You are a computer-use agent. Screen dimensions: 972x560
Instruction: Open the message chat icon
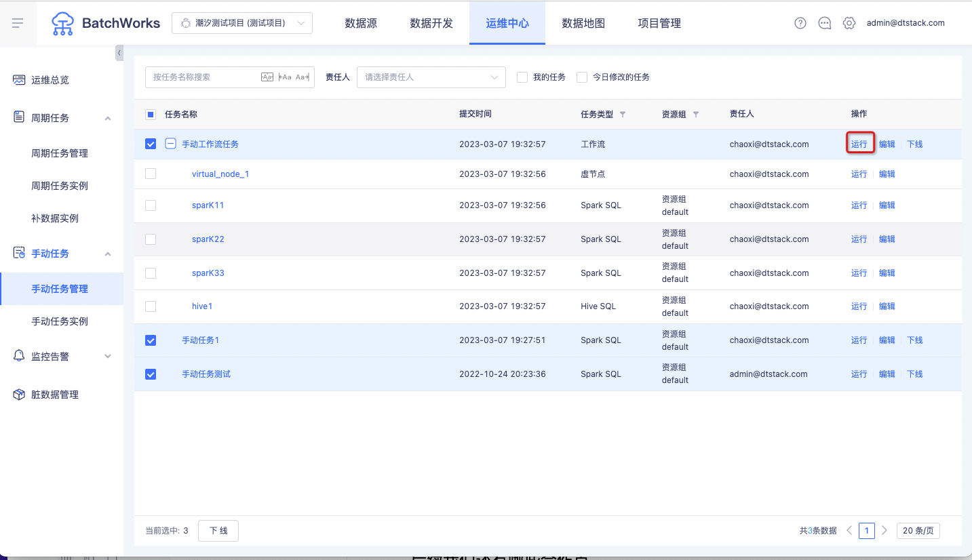coord(825,23)
